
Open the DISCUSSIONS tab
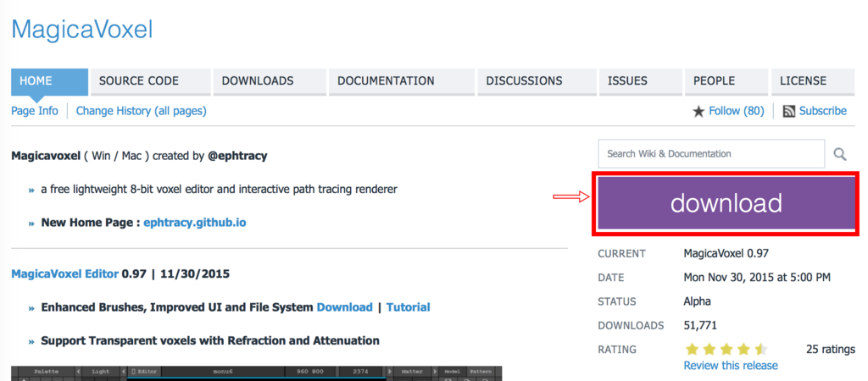(x=537, y=81)
